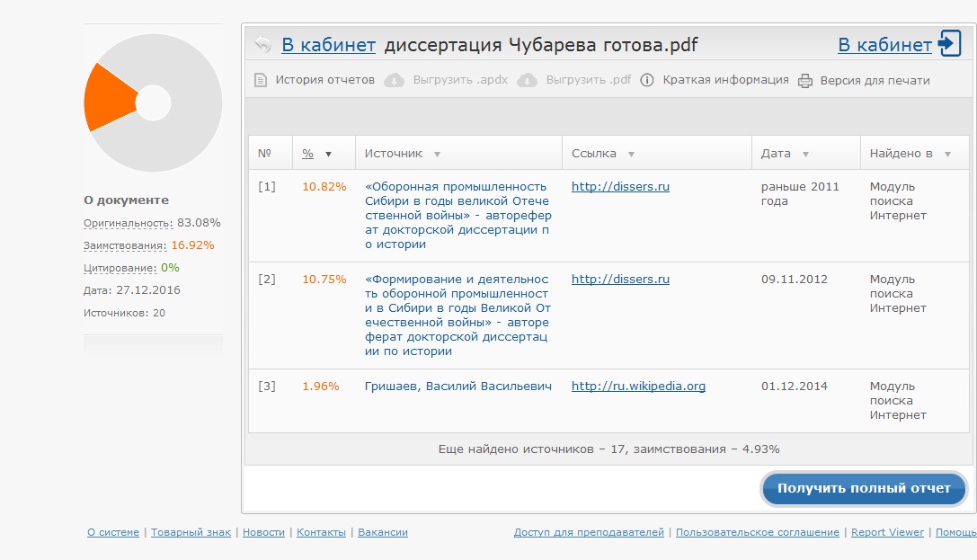Click the exit door icon at top right
The image size is (977, 560).
(950, 44)
